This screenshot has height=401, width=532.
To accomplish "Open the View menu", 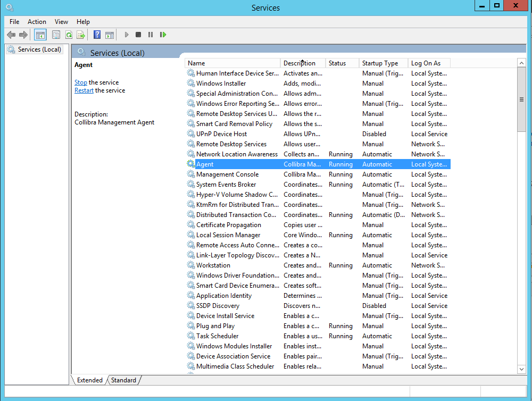I will [x=61, y=22].
